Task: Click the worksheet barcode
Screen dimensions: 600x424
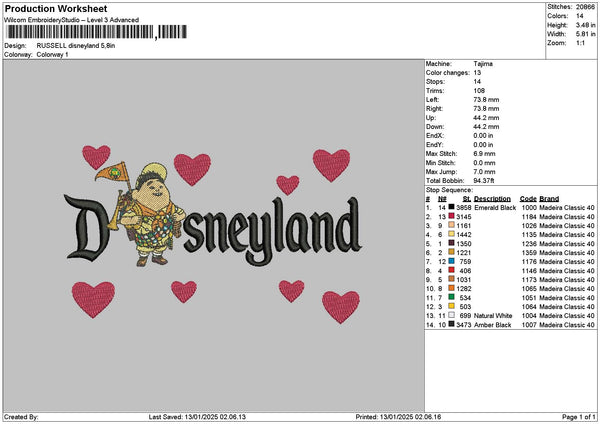Action: click(x=96, y=32)
